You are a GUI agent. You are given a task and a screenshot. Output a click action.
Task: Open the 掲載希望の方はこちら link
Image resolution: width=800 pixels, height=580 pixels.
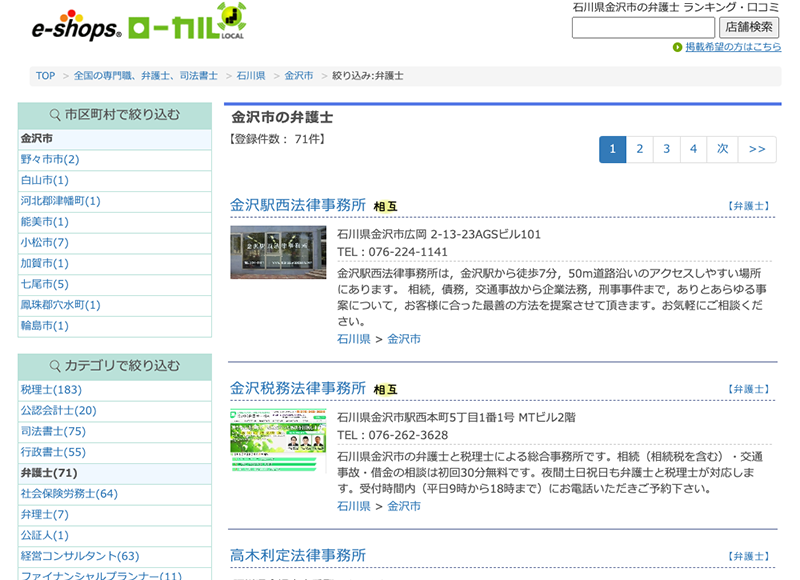point(733,47)
